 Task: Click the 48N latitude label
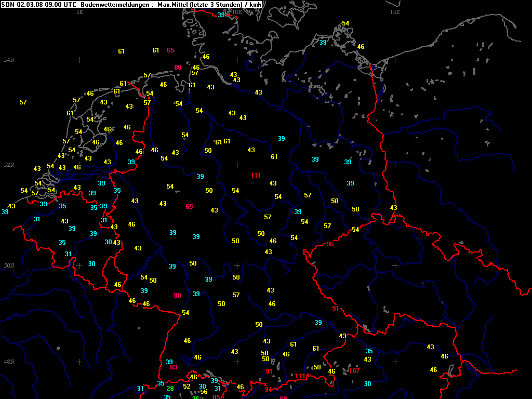(9, 362)
